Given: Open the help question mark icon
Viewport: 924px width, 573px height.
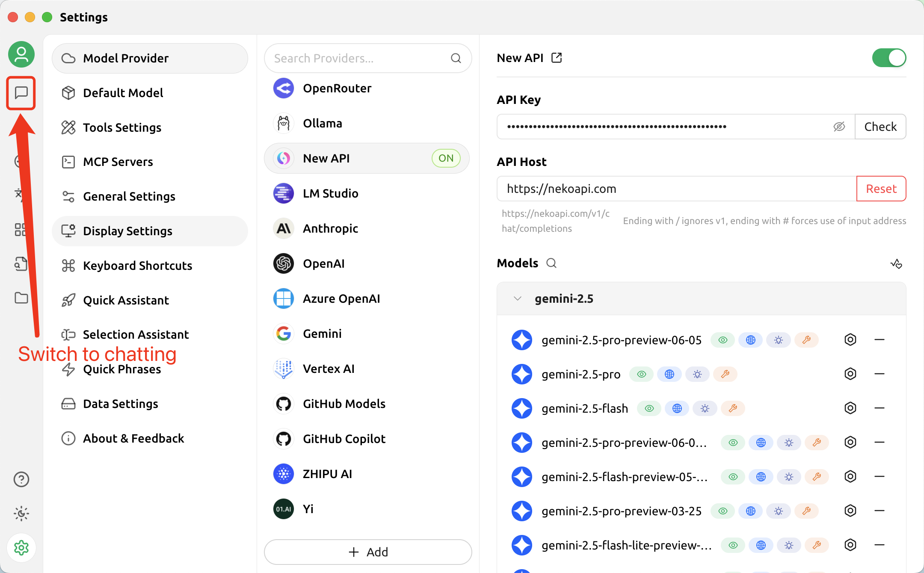Looking at the screenshot, I should point(21,479).
